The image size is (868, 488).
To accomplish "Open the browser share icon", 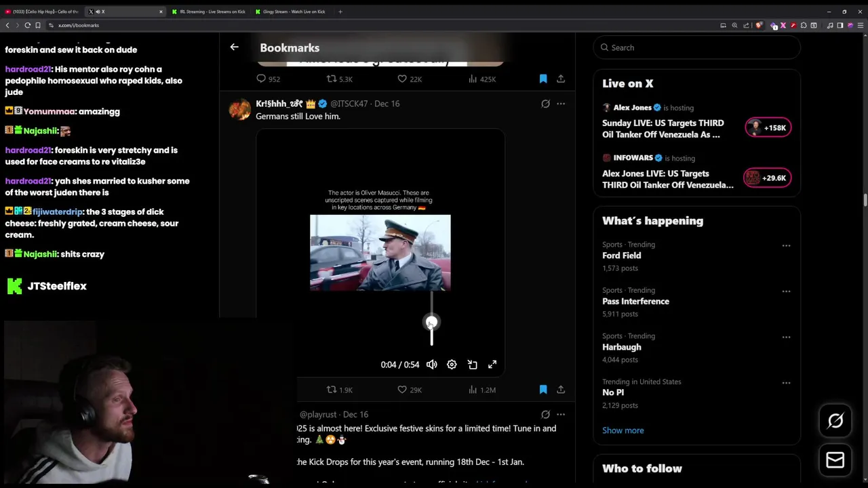I will click(x=746, y=25).
